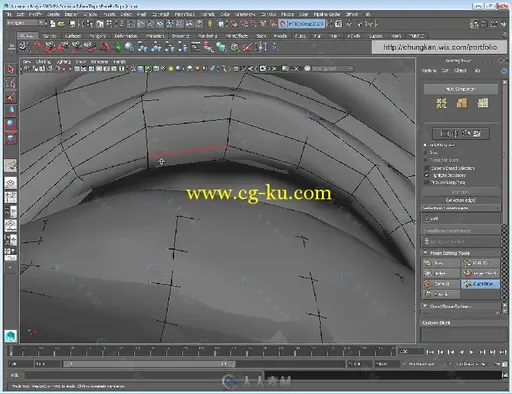
Task: Click the Multi-Component button
Action: coord(461,89)
